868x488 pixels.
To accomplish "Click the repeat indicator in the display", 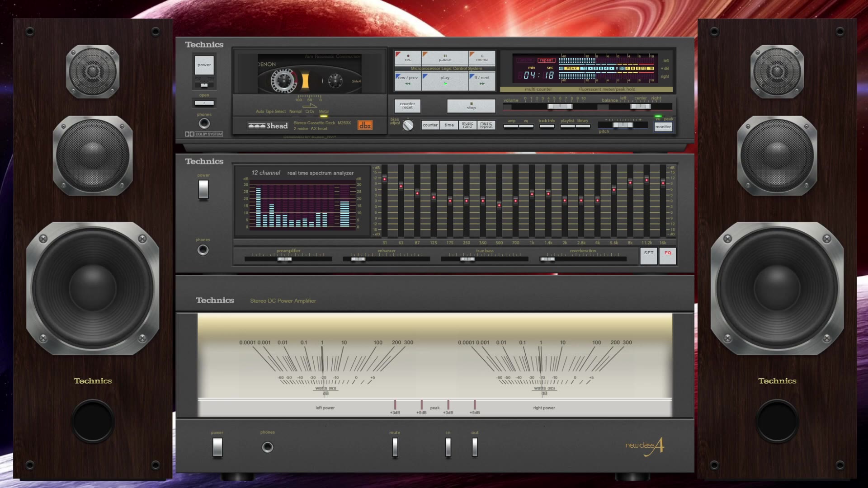I will point(546,61).
